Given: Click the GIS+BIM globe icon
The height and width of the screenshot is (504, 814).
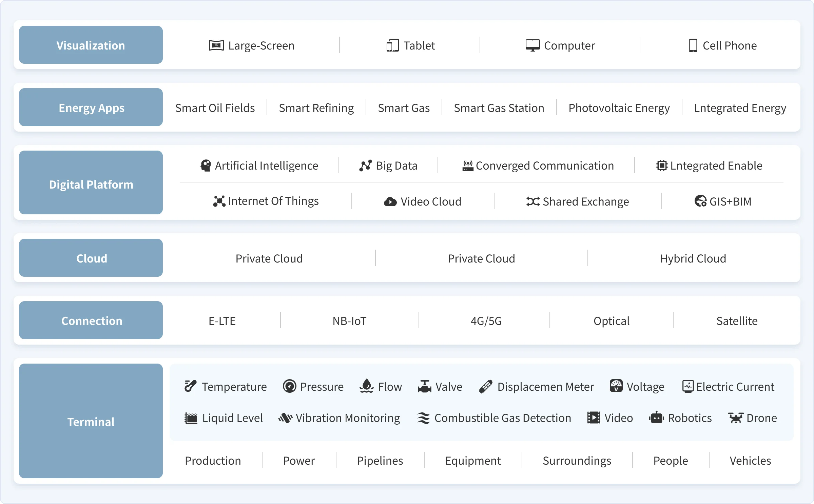Looking at the screenshot, I should click(700, 201).
